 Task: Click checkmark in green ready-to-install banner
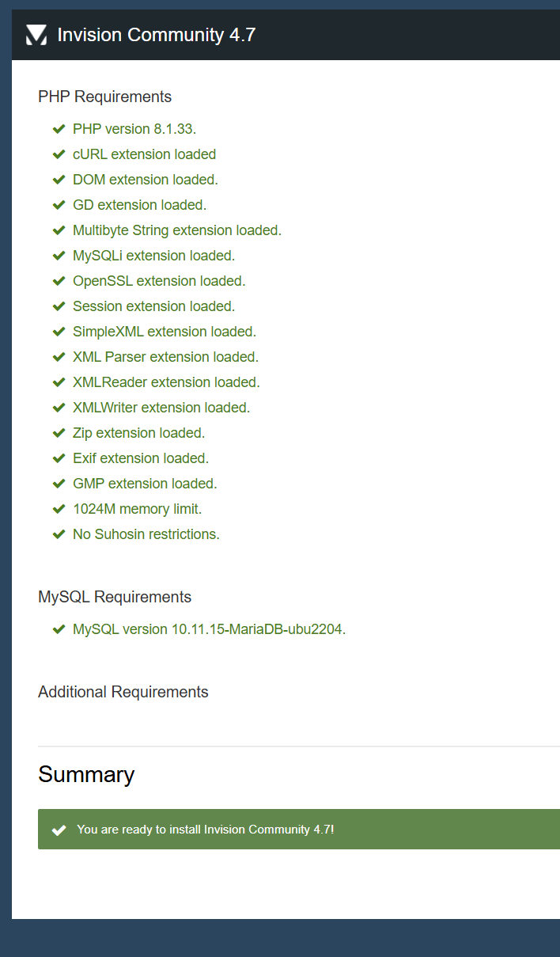click(59, 830)
